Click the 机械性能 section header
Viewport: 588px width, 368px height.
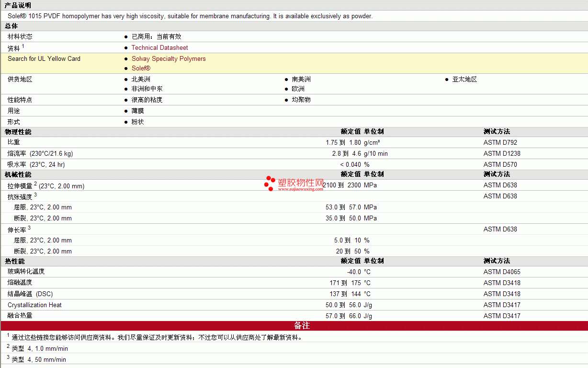pyautogui.click(x=18, y=174)
